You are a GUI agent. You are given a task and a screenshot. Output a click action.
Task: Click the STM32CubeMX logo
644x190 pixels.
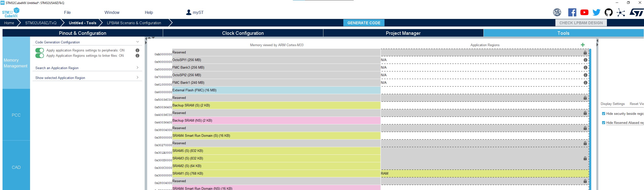point(11,13)
